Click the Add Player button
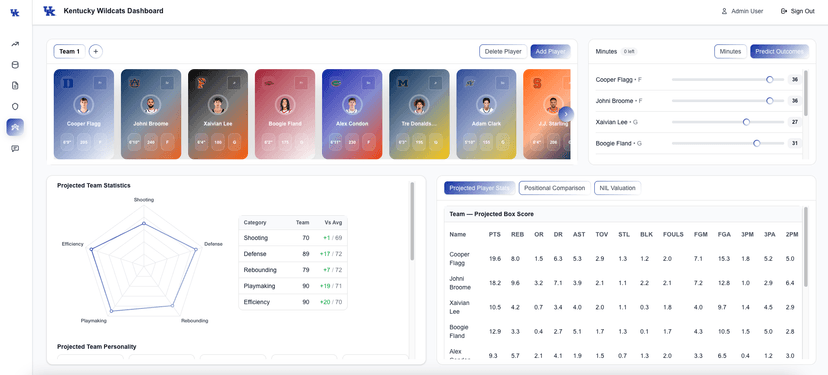828x375 pixels. point(550,51)
